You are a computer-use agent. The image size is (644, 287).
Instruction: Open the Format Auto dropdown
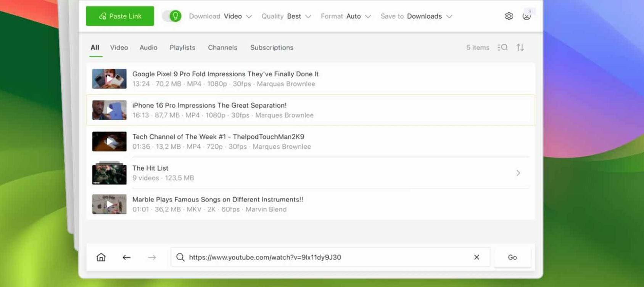[346, 16]
